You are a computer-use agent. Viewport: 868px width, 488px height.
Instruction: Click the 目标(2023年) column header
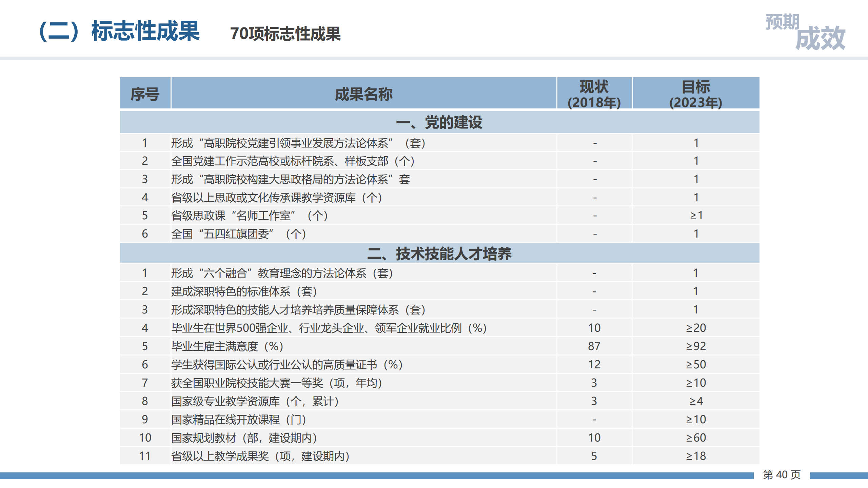tap(695, 94)
